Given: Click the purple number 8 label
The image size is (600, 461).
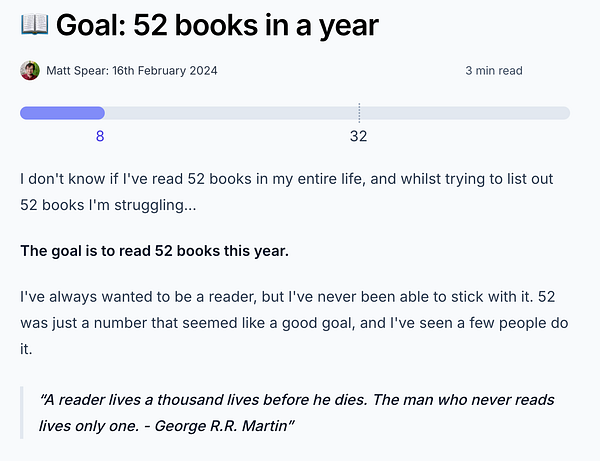Looking at the screenshot, I should pyautogui.click(x=100, y=136).
